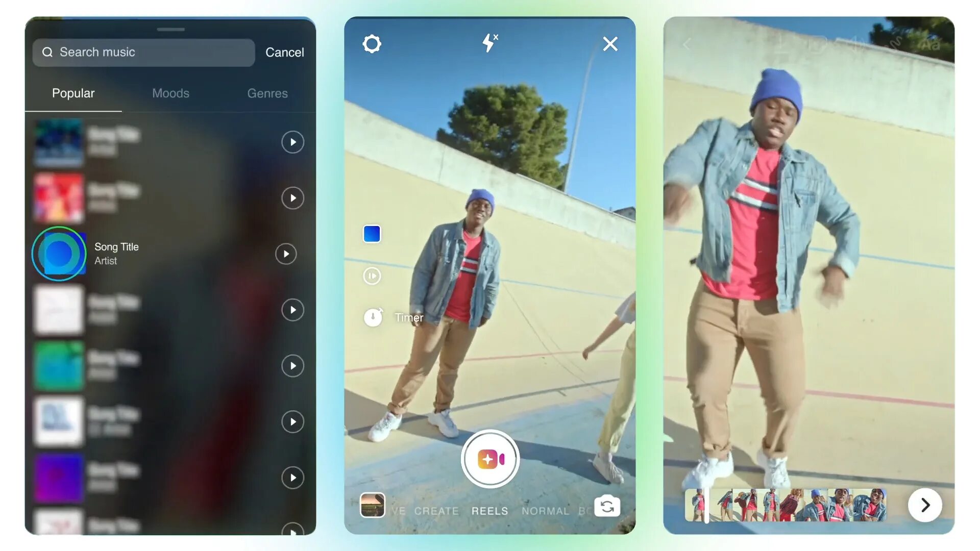The height and width of the screenshot is (551, 980).
Task: Toggle REELS mode in bottom bar
Action: coord(489,511)
